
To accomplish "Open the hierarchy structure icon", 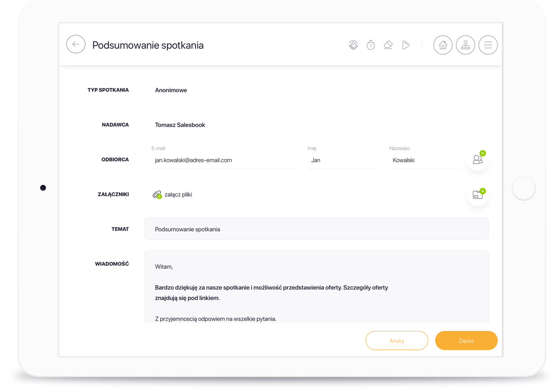I will tap(465, 45).
